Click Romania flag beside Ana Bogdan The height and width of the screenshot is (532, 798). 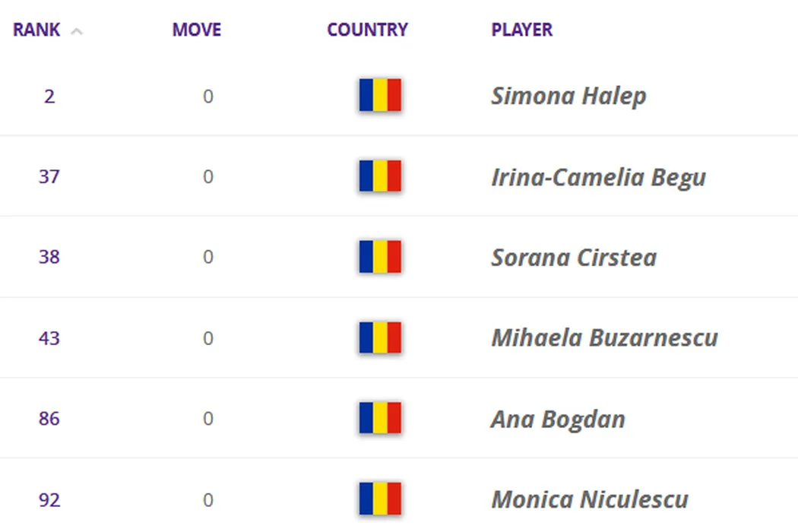380,419
